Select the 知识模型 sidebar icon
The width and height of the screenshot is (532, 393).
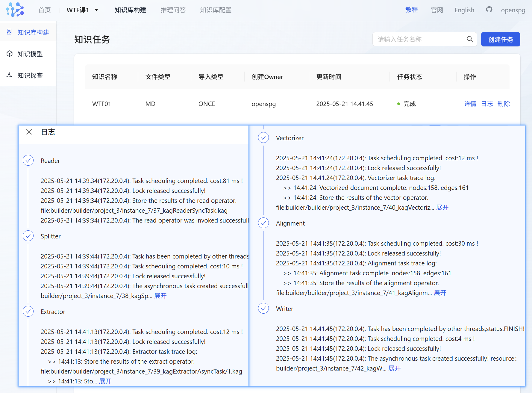[x=9, y=54]
